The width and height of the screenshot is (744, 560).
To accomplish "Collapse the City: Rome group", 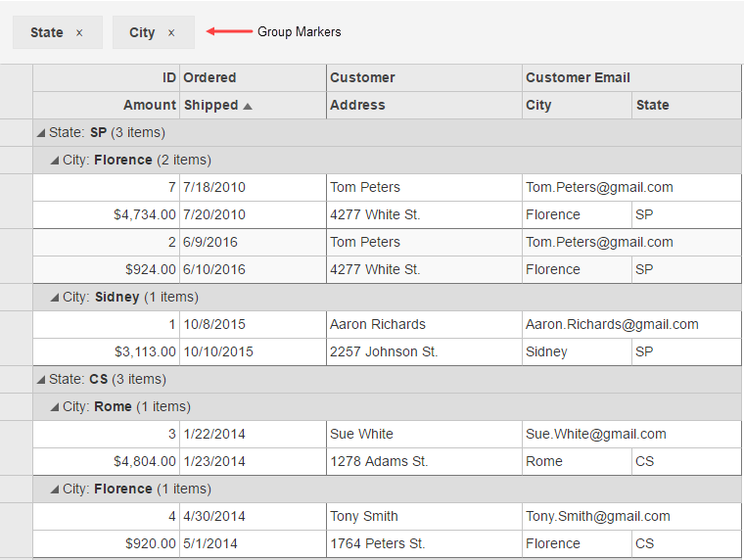I will (54, 407).
